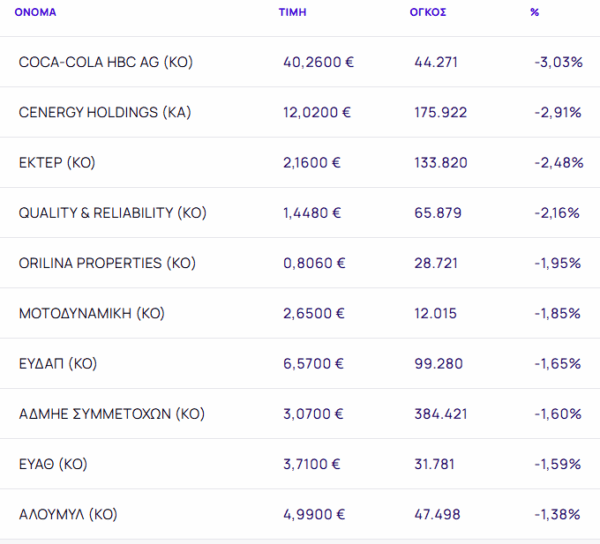Open ΕΥΑΘ (ΚΟ) stock
The height and width of the screenshot is (544, 600).
click(x=53, y=464)
